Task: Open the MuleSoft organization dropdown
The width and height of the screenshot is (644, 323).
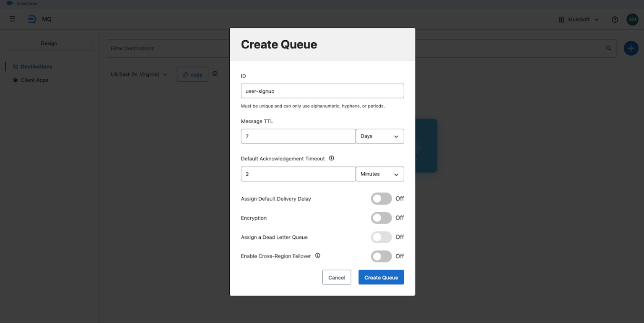Action: click(579, 19)
